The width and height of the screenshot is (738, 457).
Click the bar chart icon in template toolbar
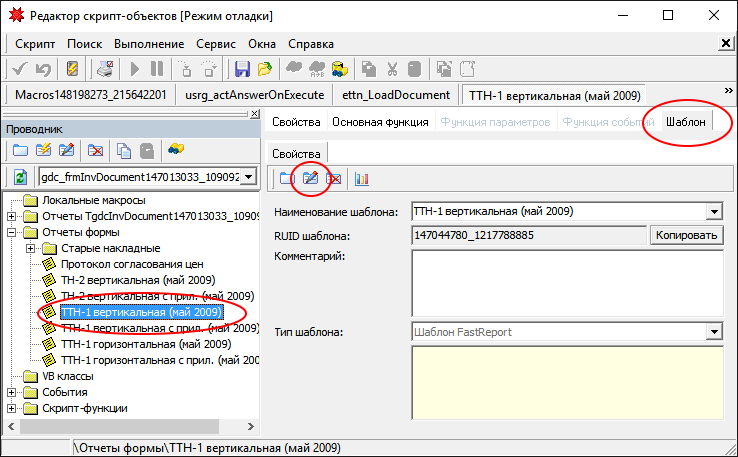pyautogui.click(x=361, y=179)
